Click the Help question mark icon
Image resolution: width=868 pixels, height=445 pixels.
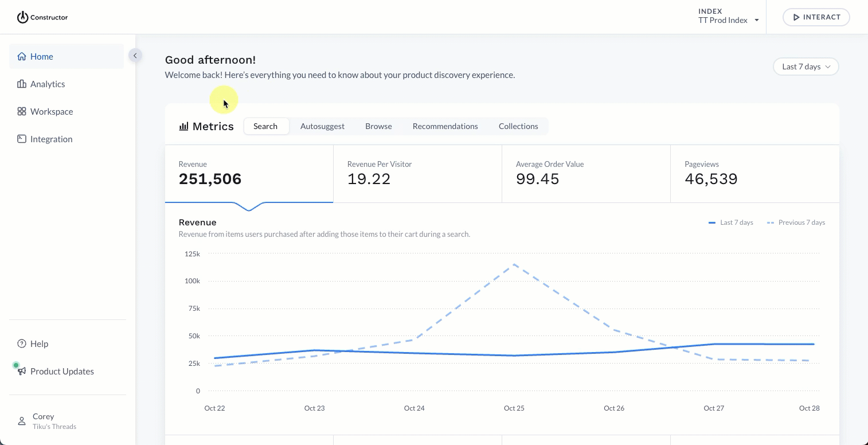[22, 343]
